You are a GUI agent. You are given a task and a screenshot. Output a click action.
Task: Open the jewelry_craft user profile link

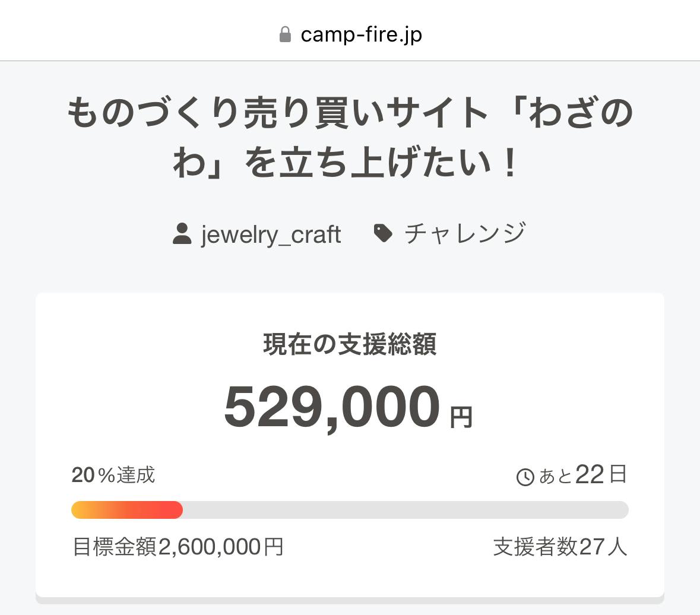(271, 234)
